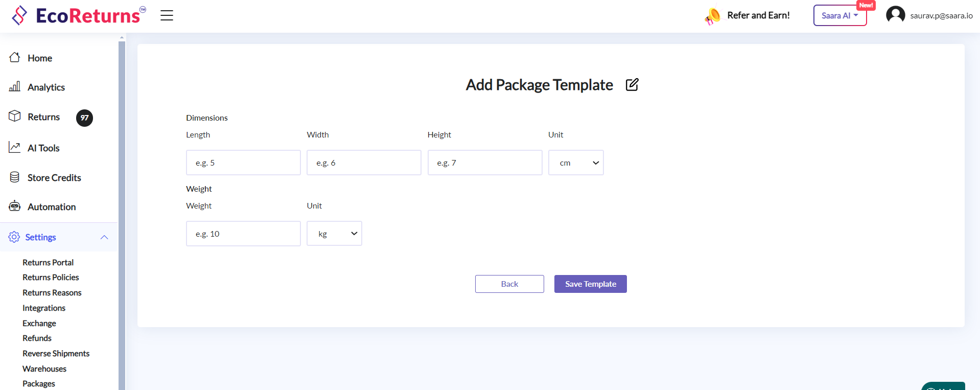Open the user profile avatar icon
Screen dimensions: 980x390
tap(895, 15)
